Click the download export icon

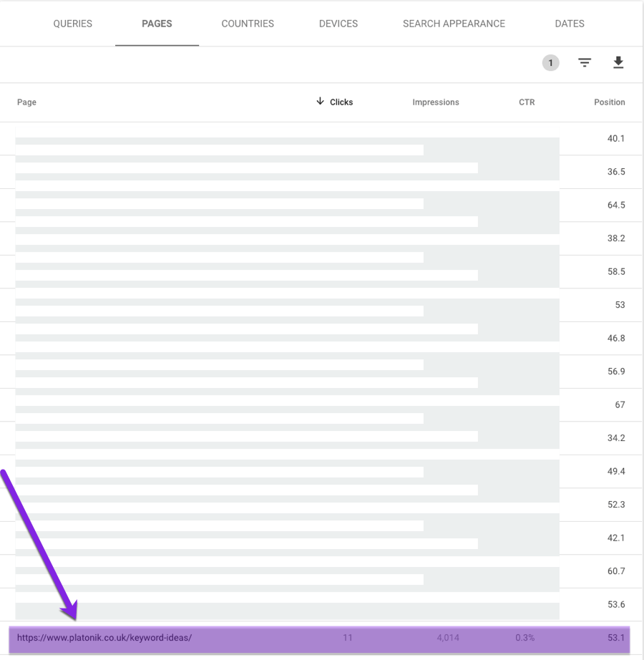click(x=618, y=63)
